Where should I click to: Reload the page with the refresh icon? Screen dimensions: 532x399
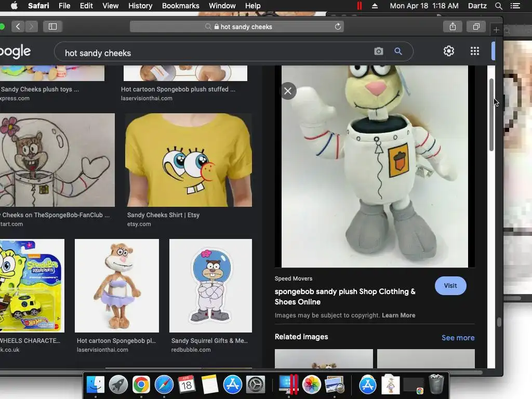338,26
